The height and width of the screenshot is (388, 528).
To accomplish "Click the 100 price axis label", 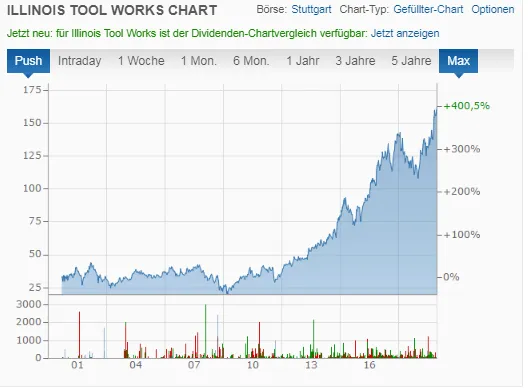I will pyautogui.click(x=32, y=189).
